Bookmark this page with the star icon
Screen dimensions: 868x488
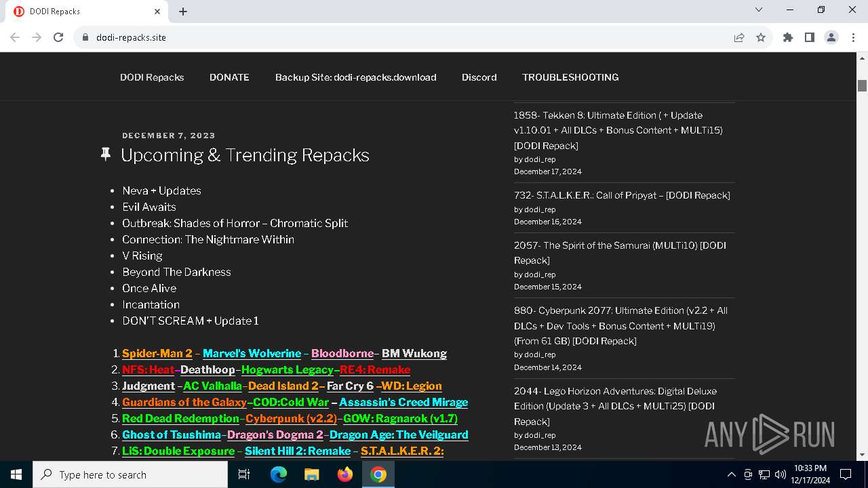pos(761,37)
